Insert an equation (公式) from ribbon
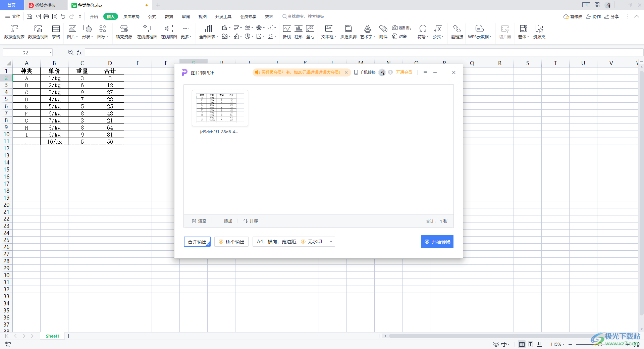The height and width of the screenshot is (349, 644). click(438, 32)
